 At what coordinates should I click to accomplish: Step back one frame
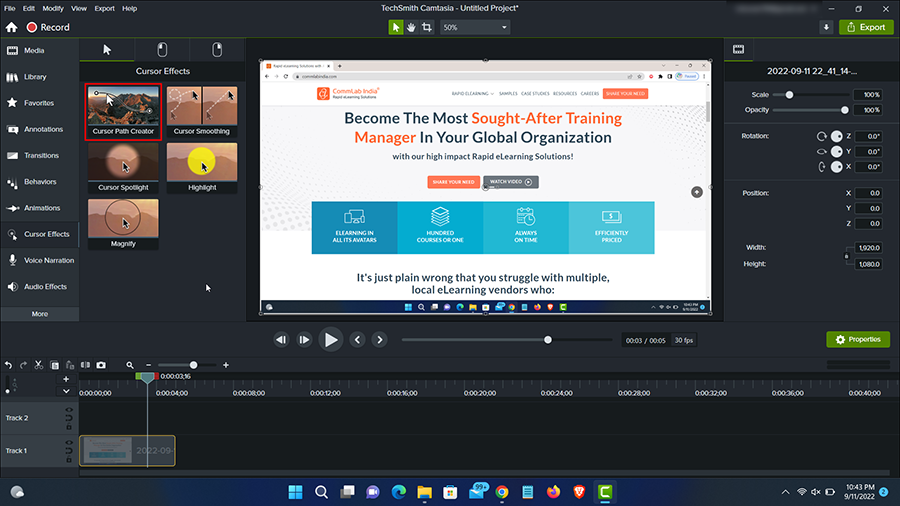pos(281,340)
